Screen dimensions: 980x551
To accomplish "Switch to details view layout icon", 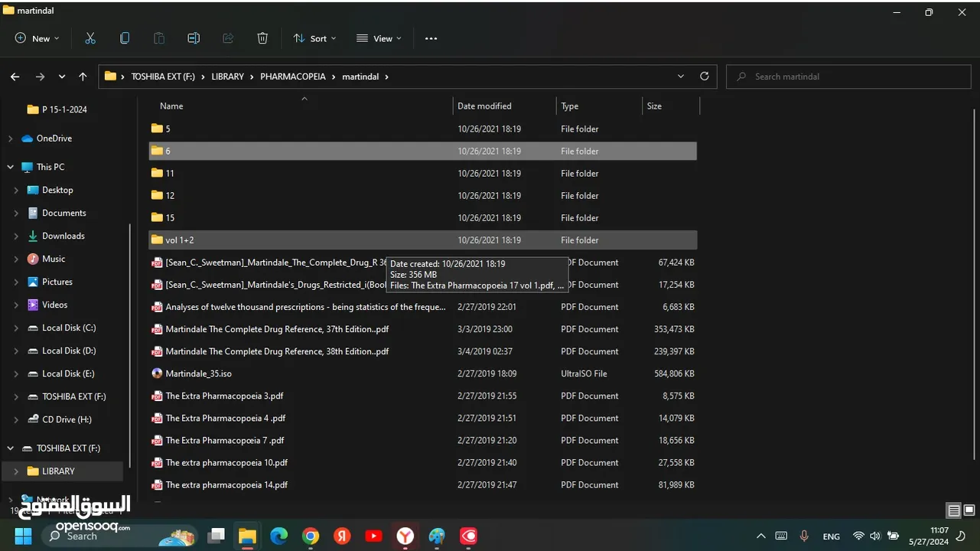I will pos(953,510).
